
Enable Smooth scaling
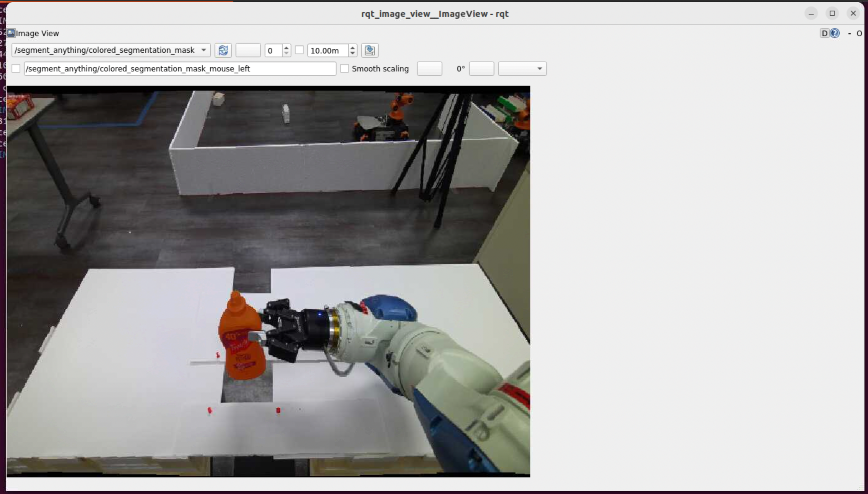tap(344, 69)
